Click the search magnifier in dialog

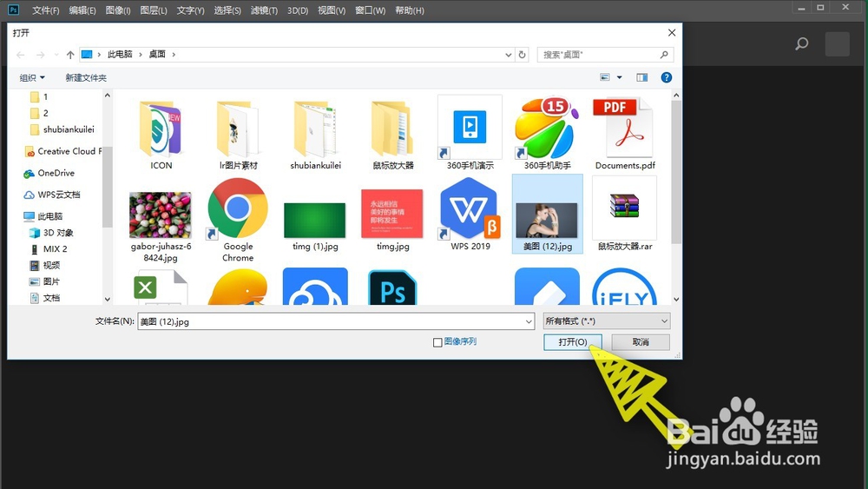point(664,54)
